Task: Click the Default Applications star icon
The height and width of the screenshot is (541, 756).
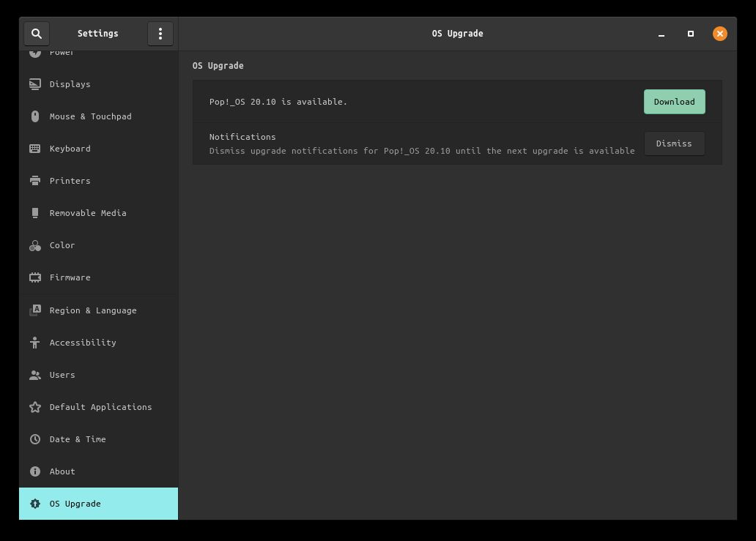Action: pyautogui.click(x=35, y=407)
